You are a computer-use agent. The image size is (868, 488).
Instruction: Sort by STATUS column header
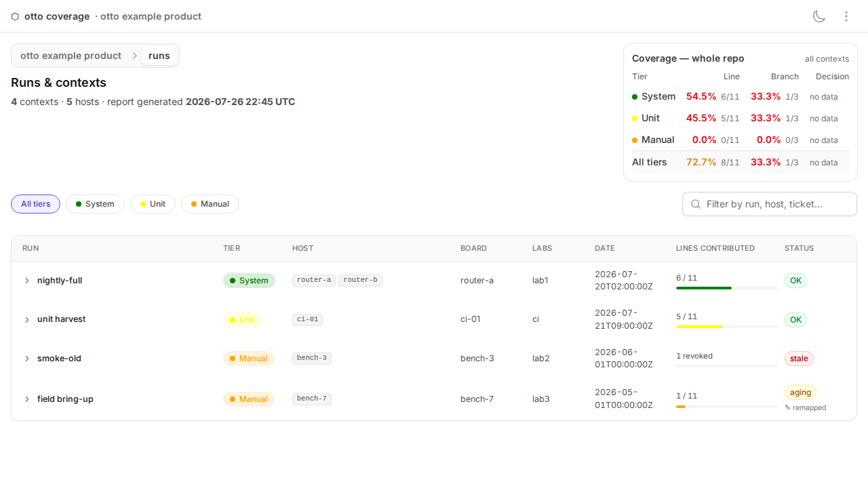[x=799, y=248]
